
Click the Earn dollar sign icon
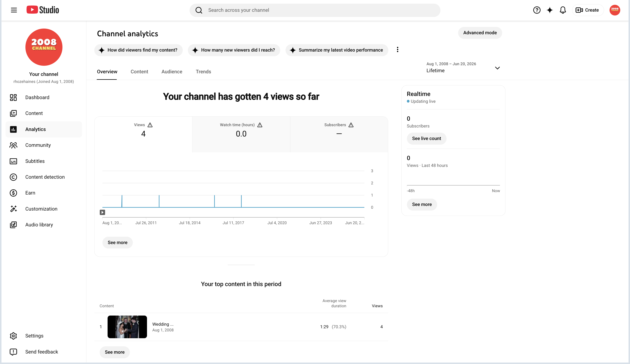(x=13, y=193)
